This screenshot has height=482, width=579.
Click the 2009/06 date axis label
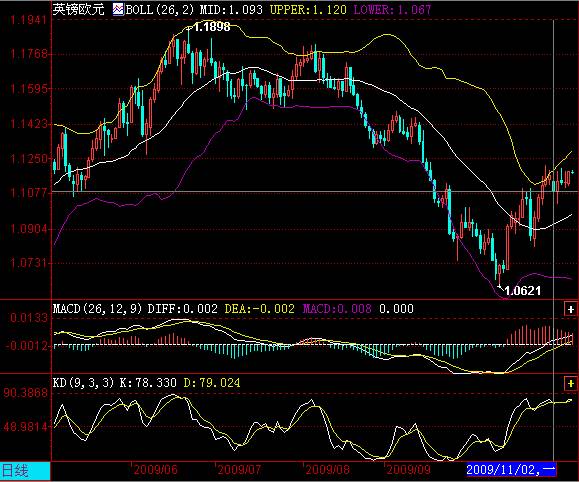click(x=155, y=470)
